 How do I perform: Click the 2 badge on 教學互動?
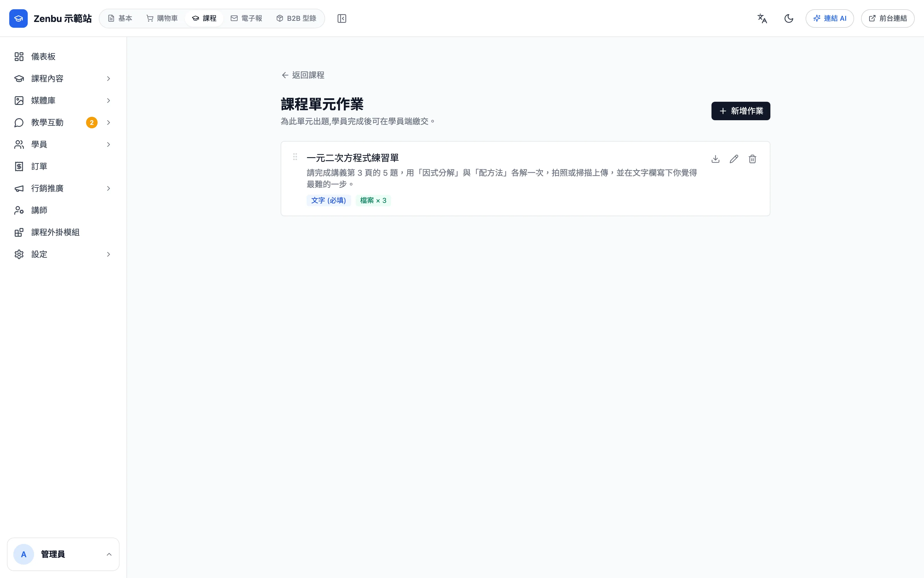pyautogui.click(x=92, y=122)
